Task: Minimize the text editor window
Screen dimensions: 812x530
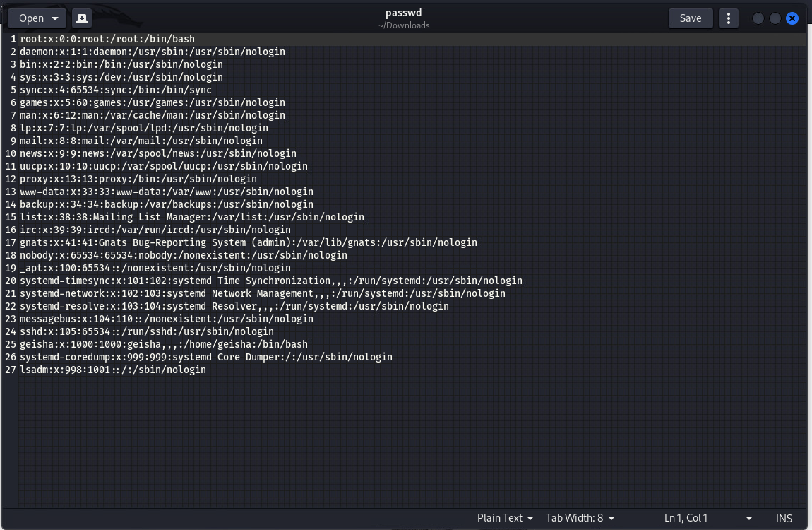Action: 758,18
